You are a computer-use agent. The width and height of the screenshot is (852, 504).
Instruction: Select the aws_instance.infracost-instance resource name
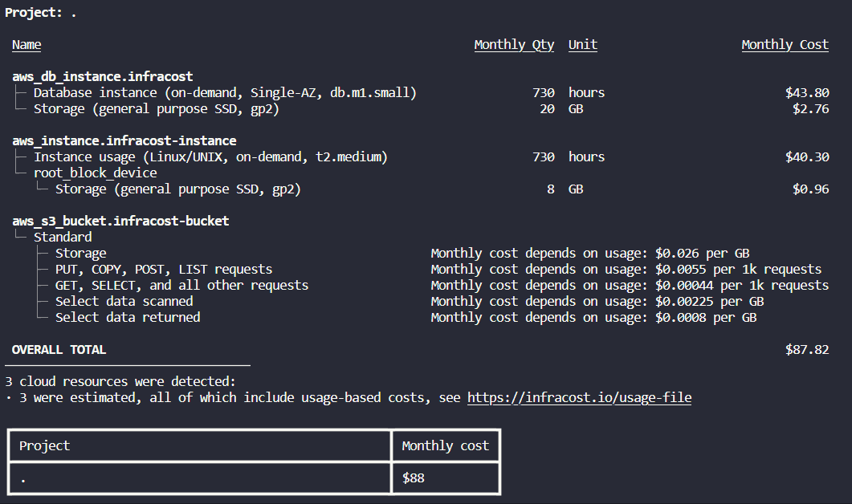124,141
